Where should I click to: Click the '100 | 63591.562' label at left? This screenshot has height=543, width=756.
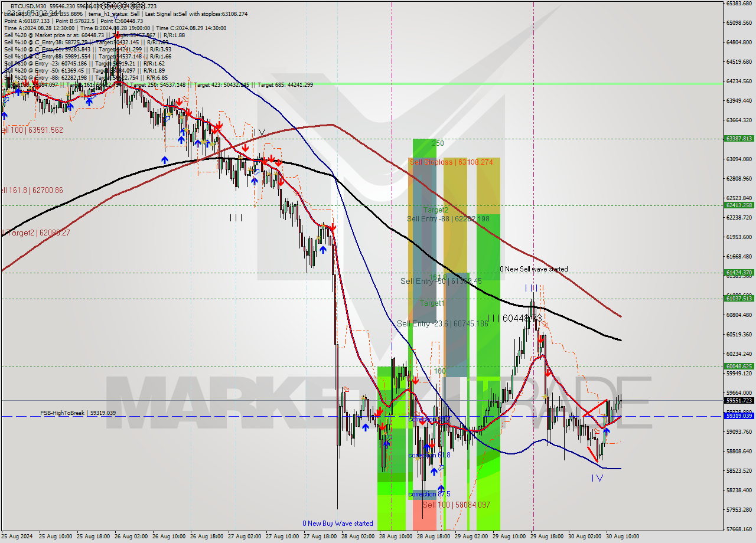coord(31,130)
